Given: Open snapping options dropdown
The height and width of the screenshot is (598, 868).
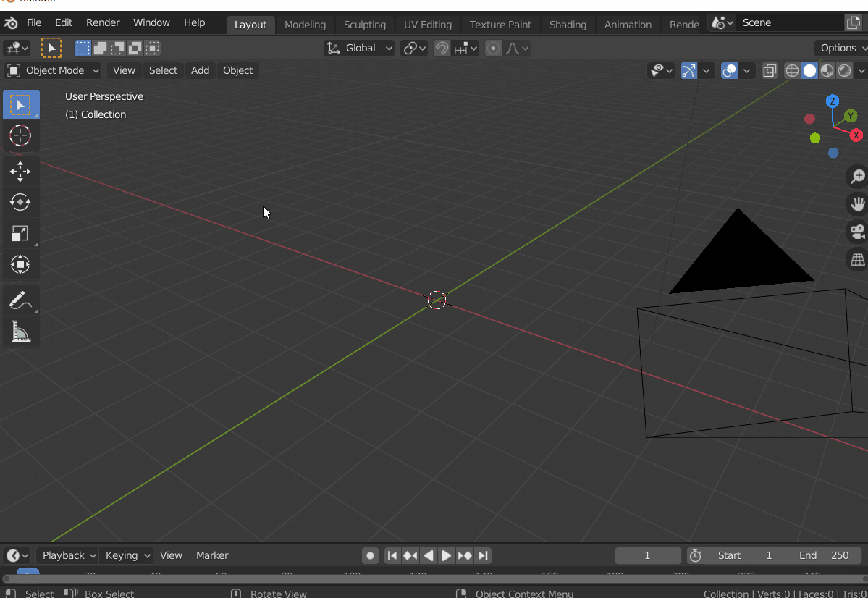Looking at the screenshot, I should click(x=465, y=49).
